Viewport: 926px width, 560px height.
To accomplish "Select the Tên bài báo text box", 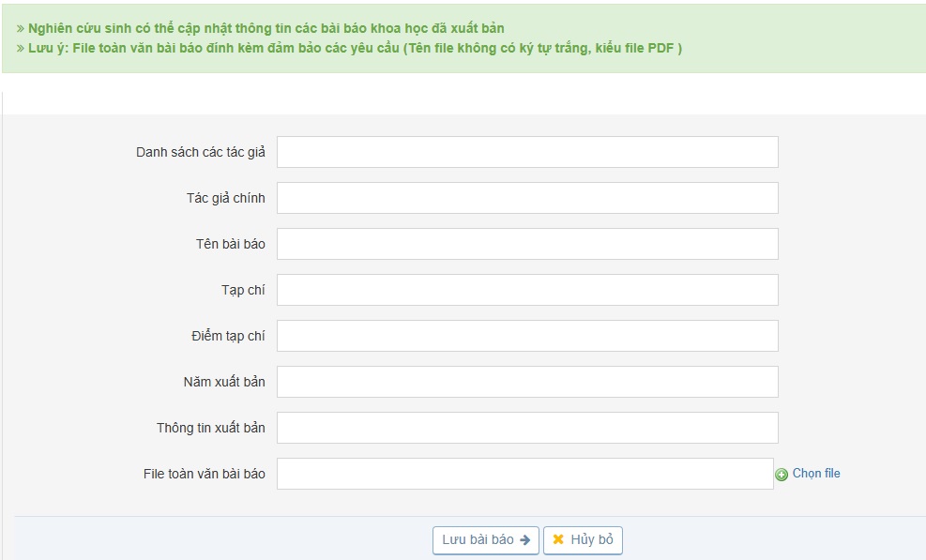I will pos(527,244).
